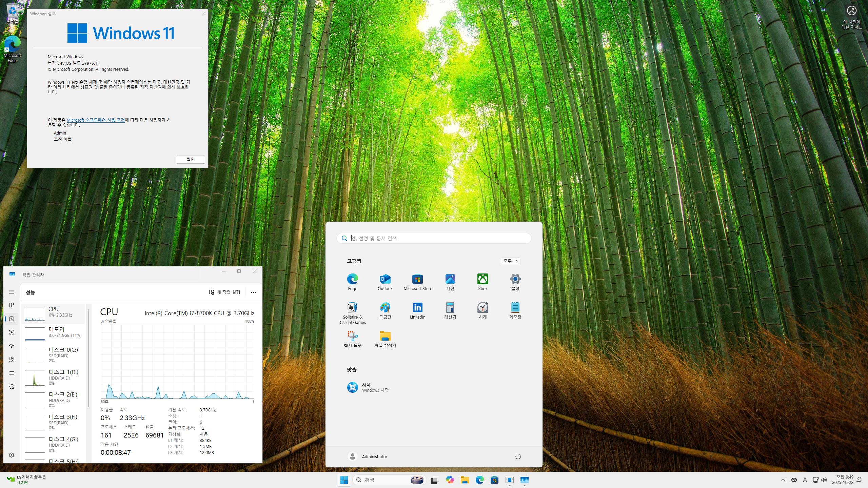Open Startup apps page icon in sidebar
Screen dimensions: 868x488
tap(12, 346)
